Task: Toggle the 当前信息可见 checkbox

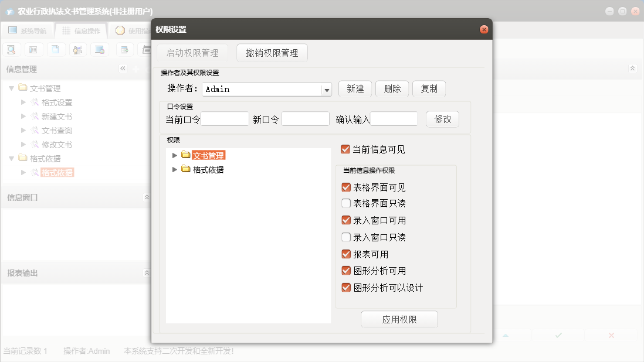Action: 345,149
